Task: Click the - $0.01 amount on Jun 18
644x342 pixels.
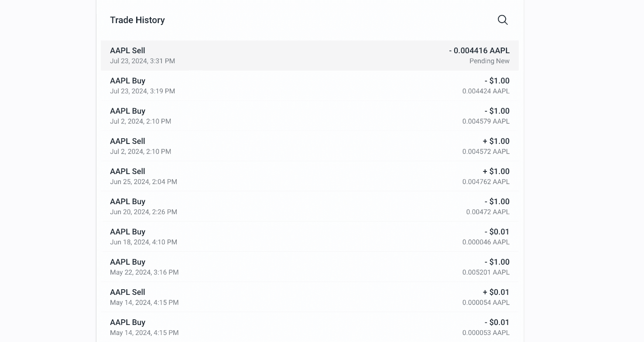Action: (497, 232)
